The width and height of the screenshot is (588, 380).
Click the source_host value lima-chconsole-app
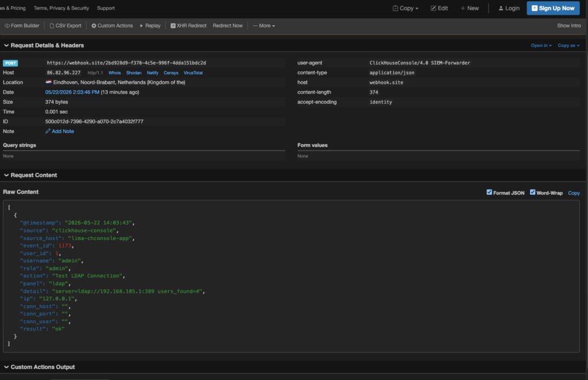click(100, 238)
